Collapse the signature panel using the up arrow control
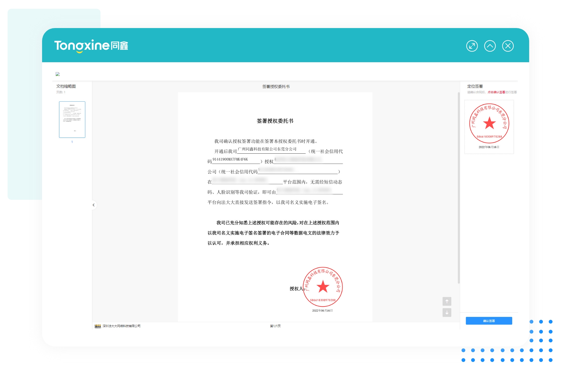The height and width of the screenshot is (392, 561). coord(490,46)
